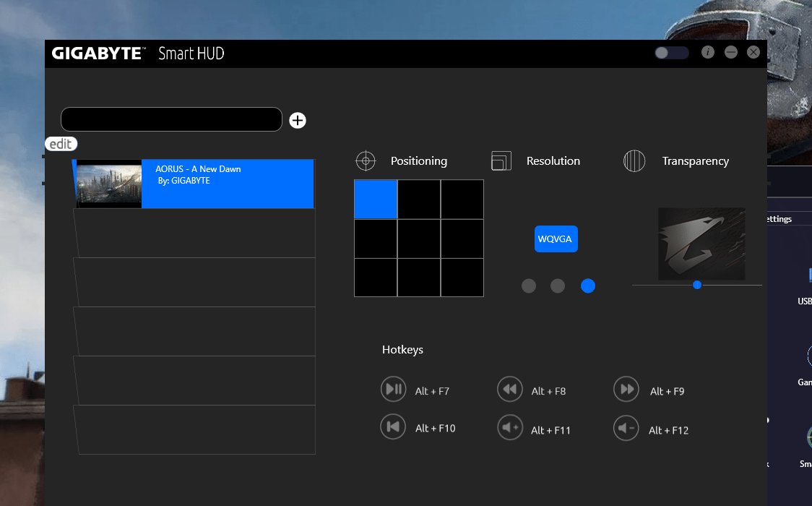Click the GIGABYTE logo in the title bar

click(x=98, y=53)
